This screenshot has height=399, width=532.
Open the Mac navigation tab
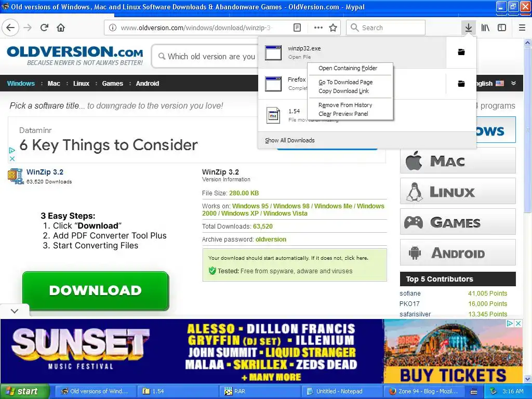click(54, 84)
